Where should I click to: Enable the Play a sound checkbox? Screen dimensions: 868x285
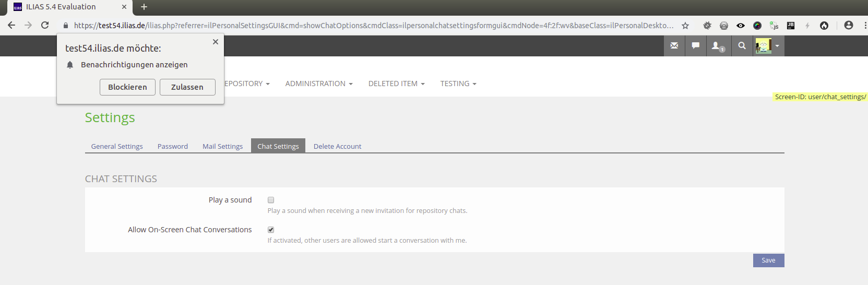[x=271, y=200]
